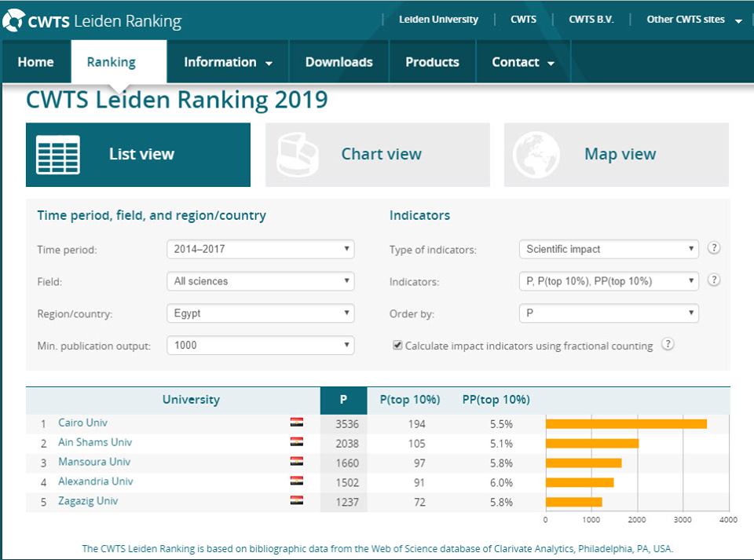The image size is (754, 560).
Task: Click Egypt flag in Ain Shams Univ row
Action: (x=297, y=441)
